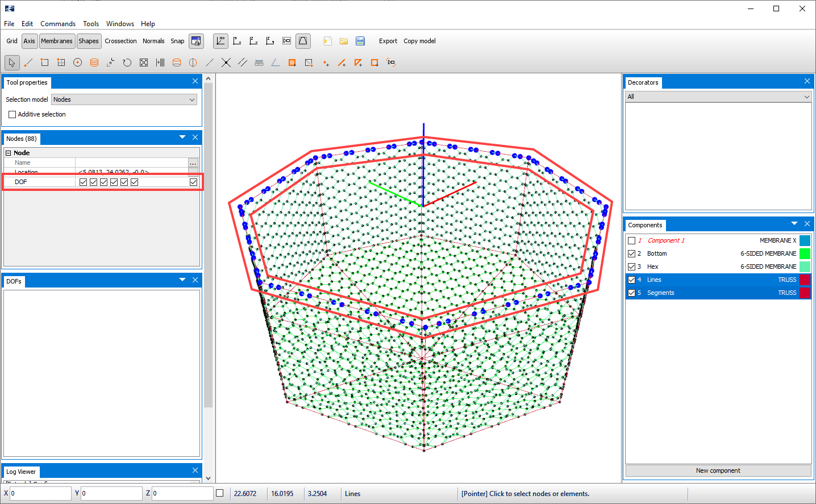Click the intersect lines tool
The image size is (816, 504).
click(226, 63)
